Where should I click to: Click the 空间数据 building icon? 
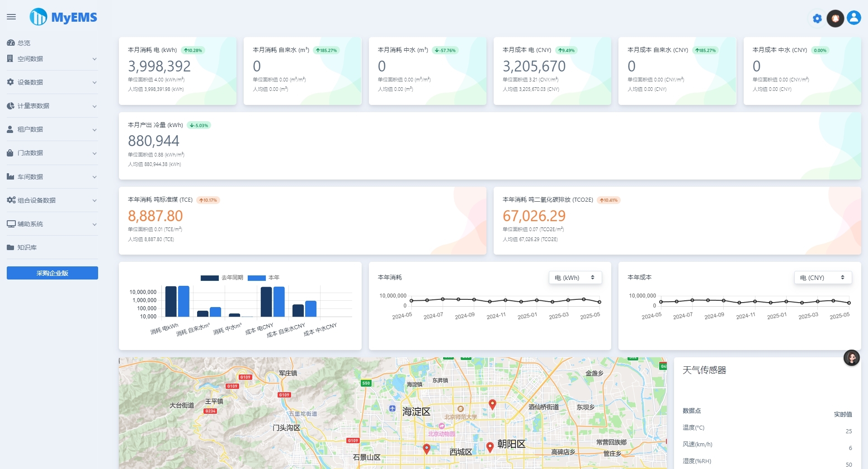[x=10, y=59]
